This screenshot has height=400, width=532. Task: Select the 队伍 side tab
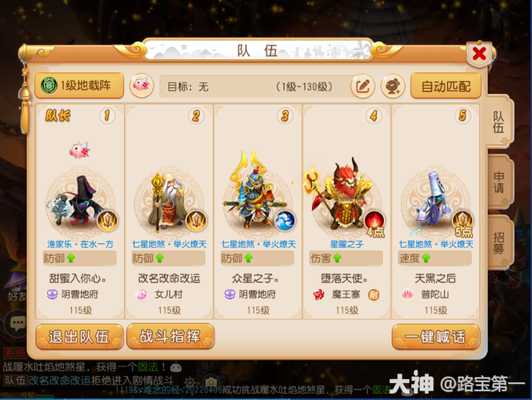[498, 122]
